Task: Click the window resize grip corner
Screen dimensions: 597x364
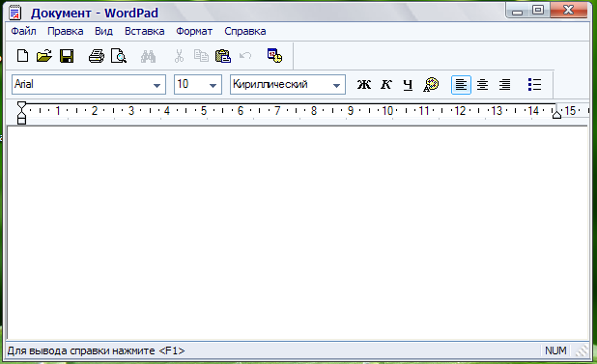Action: click(x=583, y=350)
